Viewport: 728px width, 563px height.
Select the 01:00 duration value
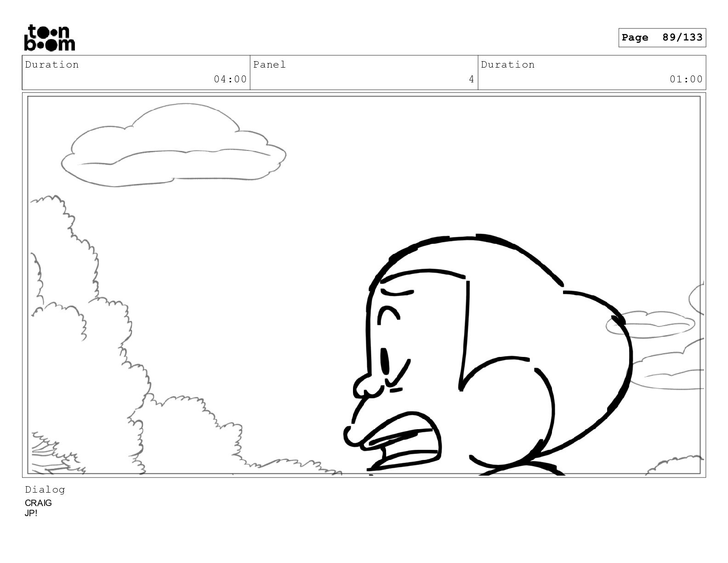(x=686, y=79)
